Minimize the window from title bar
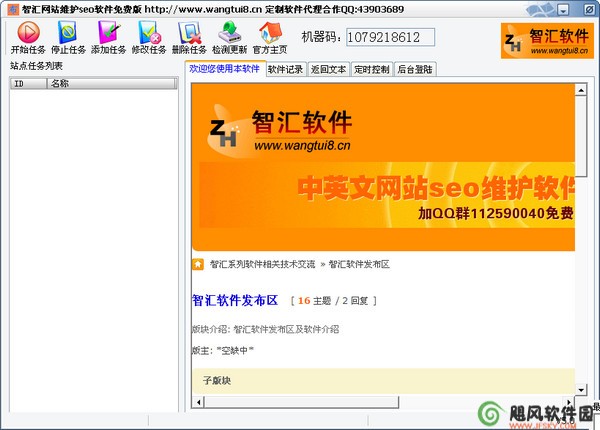 point(563,10)
